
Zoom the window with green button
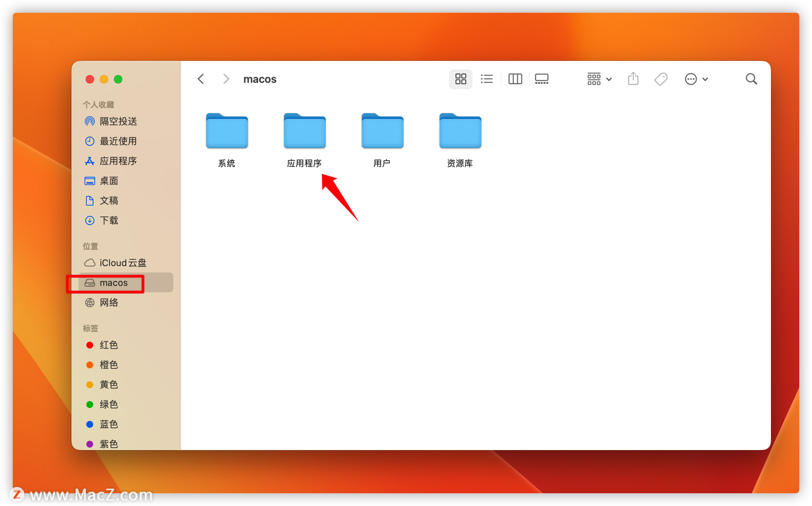click(118, 79)
